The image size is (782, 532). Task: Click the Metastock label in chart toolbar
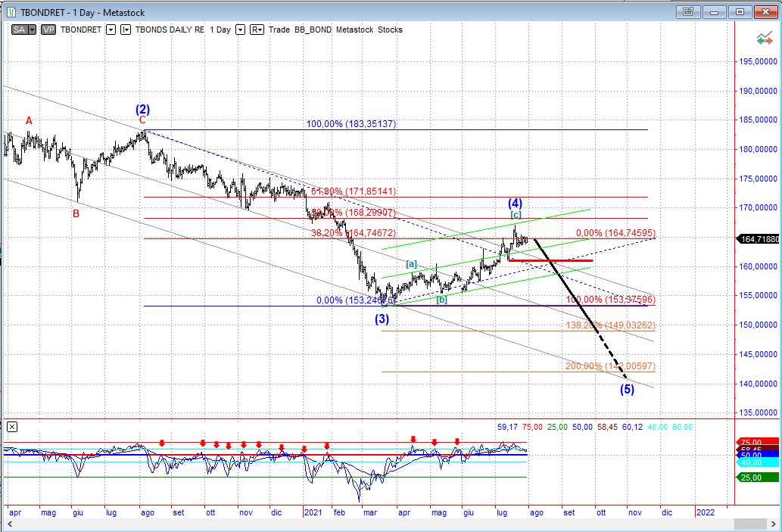coord(354,30)
